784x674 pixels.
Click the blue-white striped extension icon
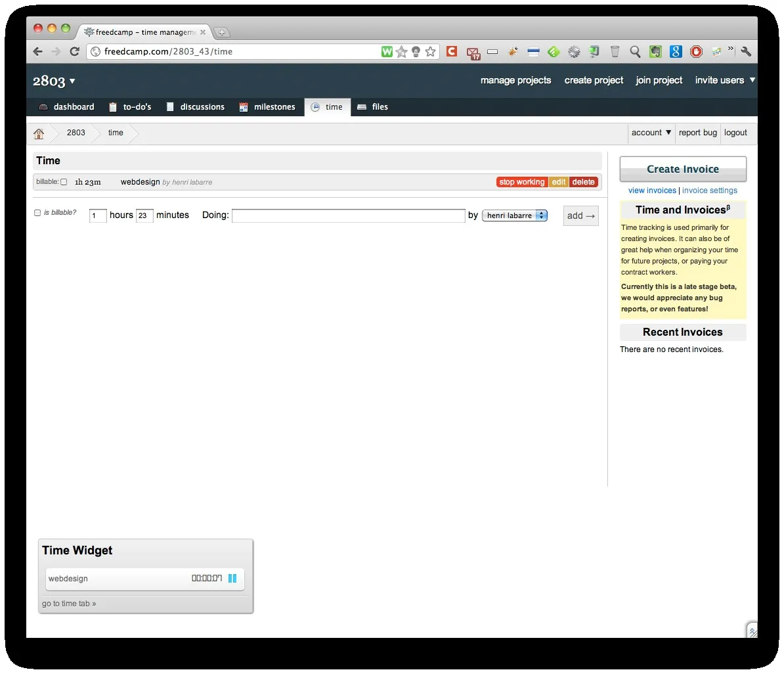[x=533, y=51]
